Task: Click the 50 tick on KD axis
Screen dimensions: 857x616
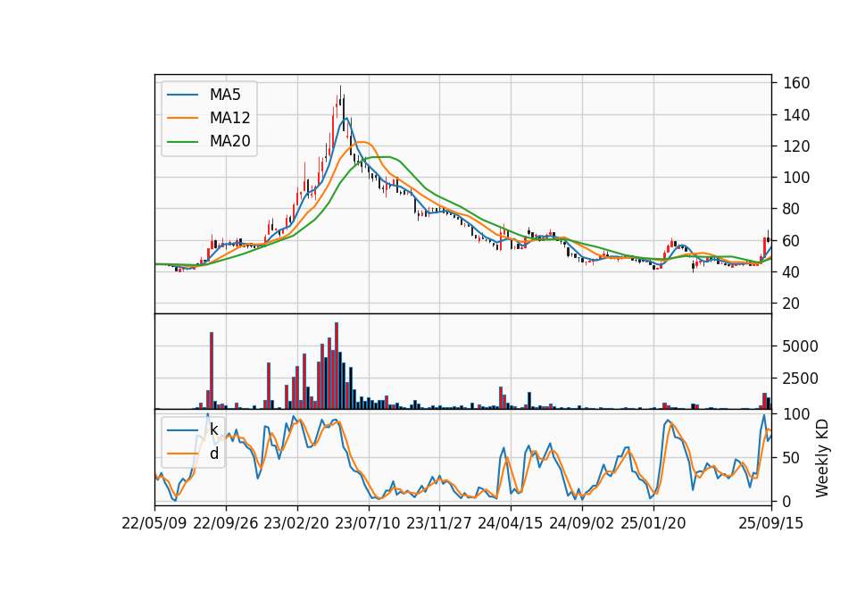Action: pyautogui.click(x=792, y=457)
